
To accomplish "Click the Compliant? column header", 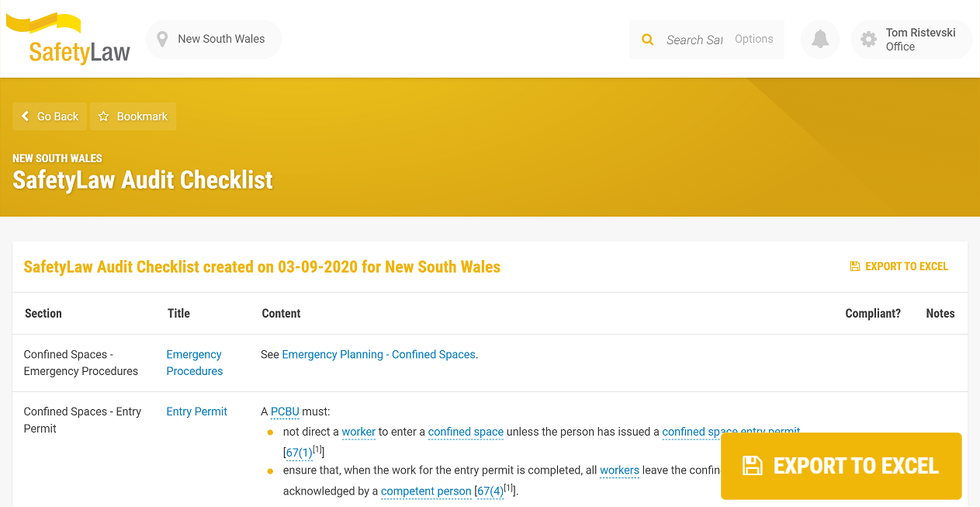I will pos(873,314).
